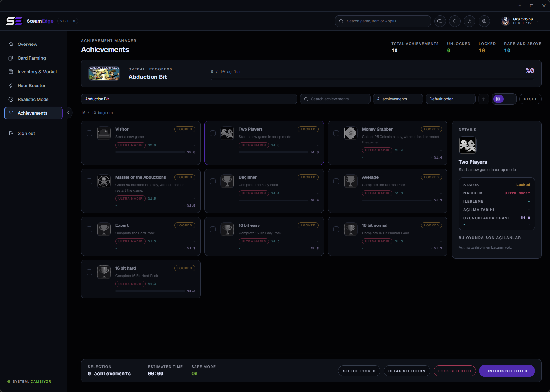The image size is (550, 392).
Task: Click the overall progress bar
Action: tap(372, 78)
